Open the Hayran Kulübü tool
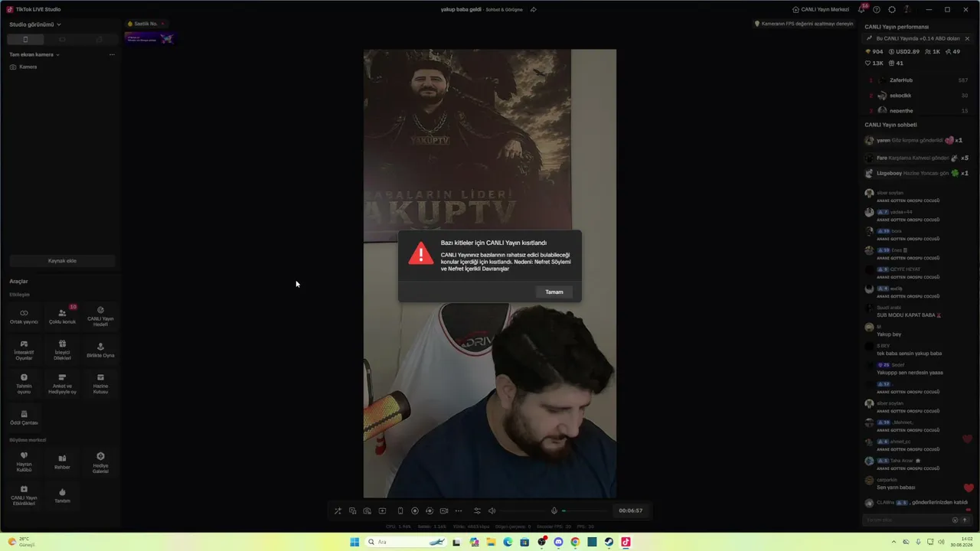Screen dimensions: 980x551 (x=24, y=461)
